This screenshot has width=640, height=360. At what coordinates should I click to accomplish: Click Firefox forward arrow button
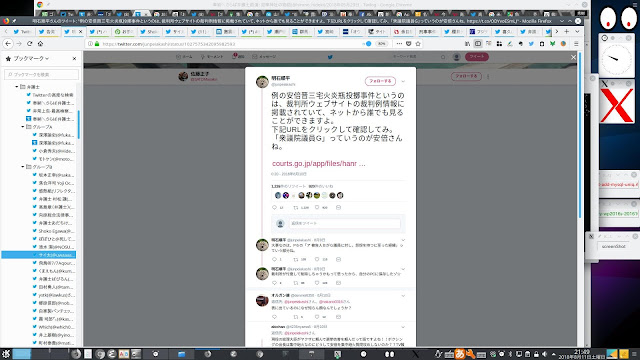point(19,44)
